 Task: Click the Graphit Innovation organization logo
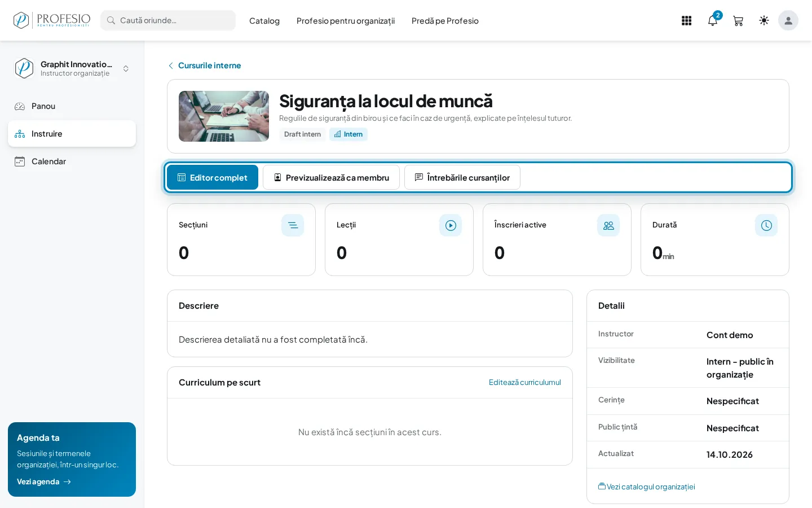click(24, 68)
